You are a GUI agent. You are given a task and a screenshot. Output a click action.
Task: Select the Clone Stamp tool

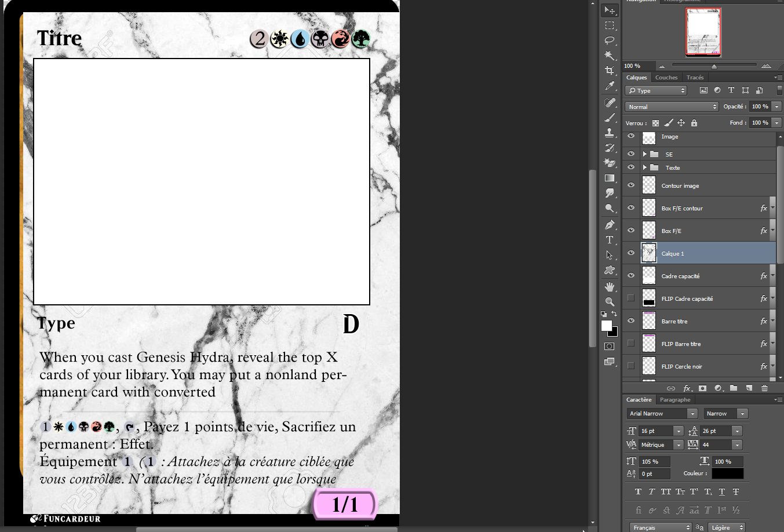point(610,133)
